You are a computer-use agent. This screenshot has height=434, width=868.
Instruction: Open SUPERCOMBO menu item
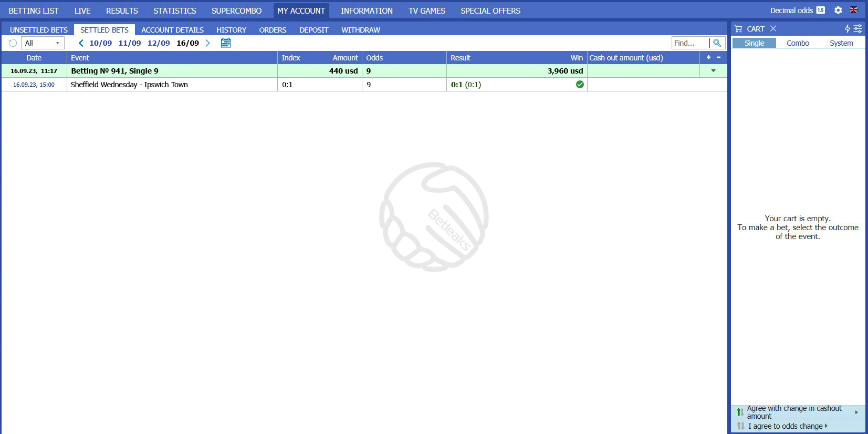pos(236,11)
